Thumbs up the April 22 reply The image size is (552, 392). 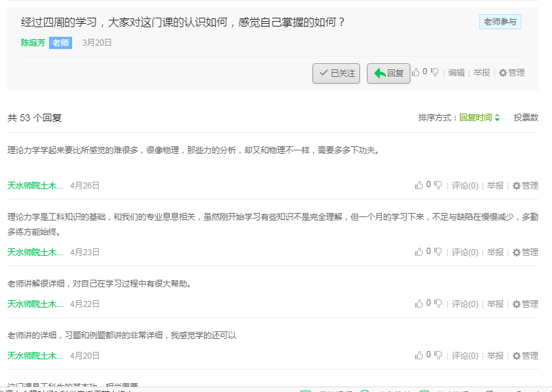point(419,304)
